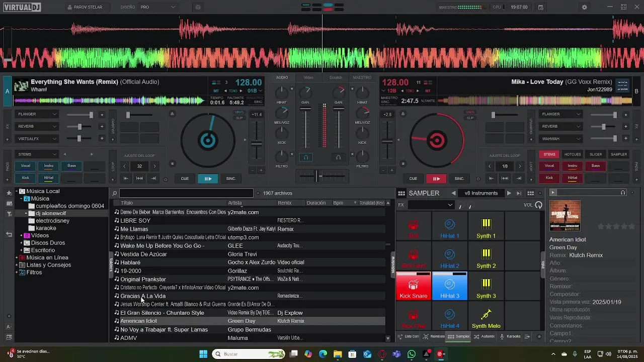This screenshot has width=644, height=362.
Task: Trigger the Synth Melo trumpet pad
Action: click(x=486, y=316)
